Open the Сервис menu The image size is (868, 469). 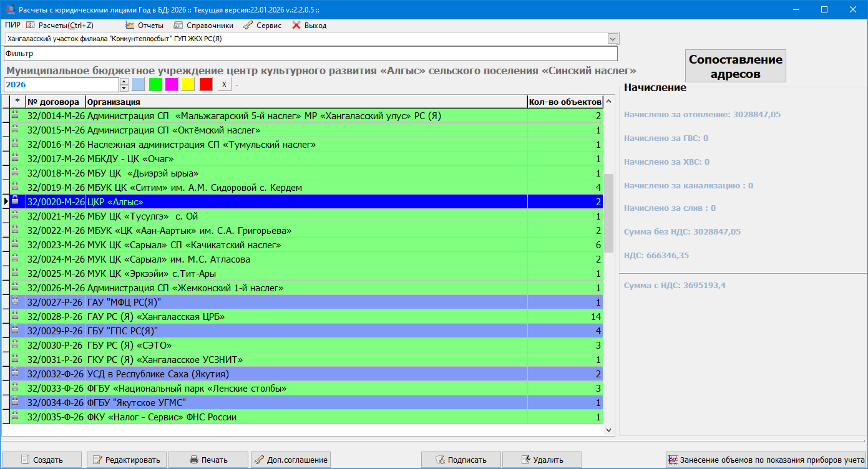[x=262, y=26]
